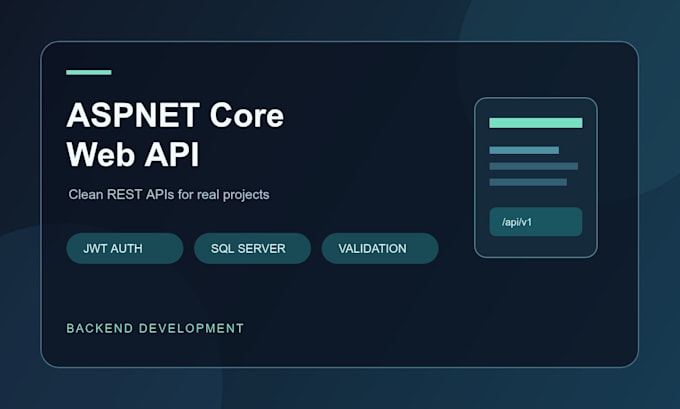Image resolution: width=680 pixels, height=409 pixels.
Task: Click the VALIDATION pill tag
Action: [380, 249]
